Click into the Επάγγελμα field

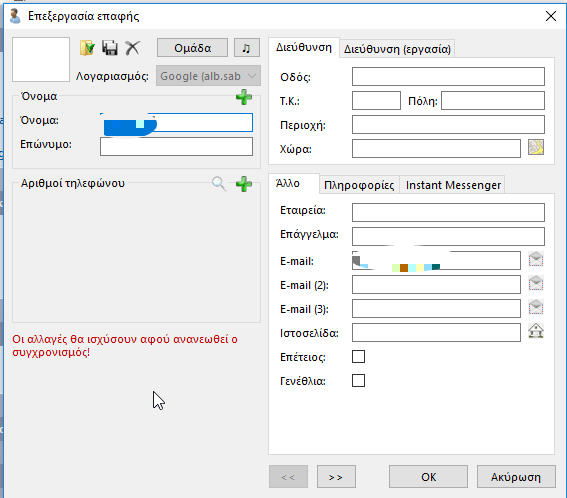[x=448, y=237]
